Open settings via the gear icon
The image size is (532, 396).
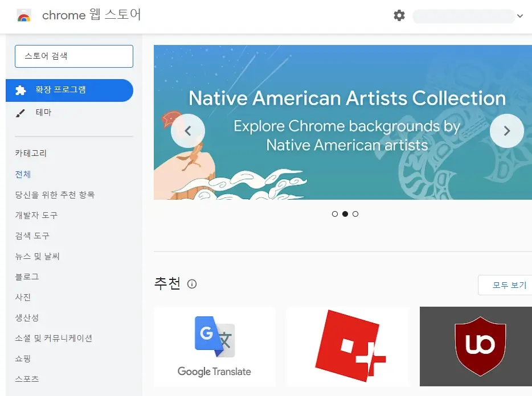coord(399,15)
